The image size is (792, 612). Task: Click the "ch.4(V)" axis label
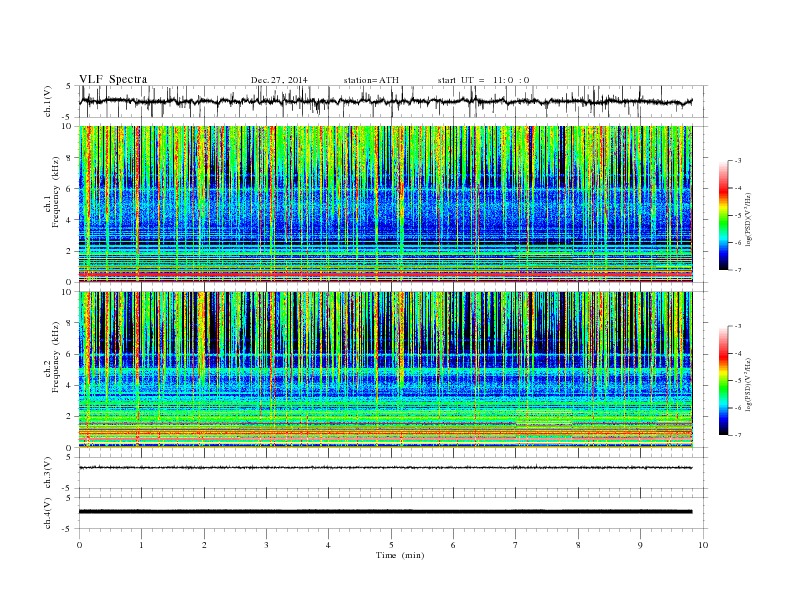[x=48, y=513]
